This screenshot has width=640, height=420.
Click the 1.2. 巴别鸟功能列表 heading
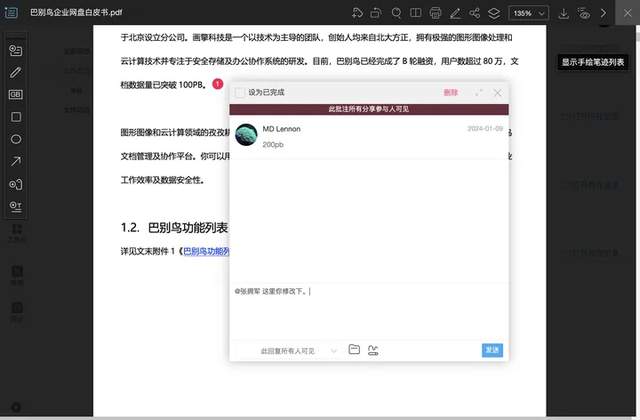pos(174,228)
